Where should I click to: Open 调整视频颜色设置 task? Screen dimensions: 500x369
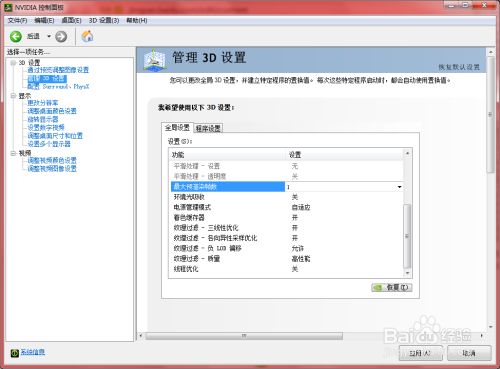click(x=52, y=160)
